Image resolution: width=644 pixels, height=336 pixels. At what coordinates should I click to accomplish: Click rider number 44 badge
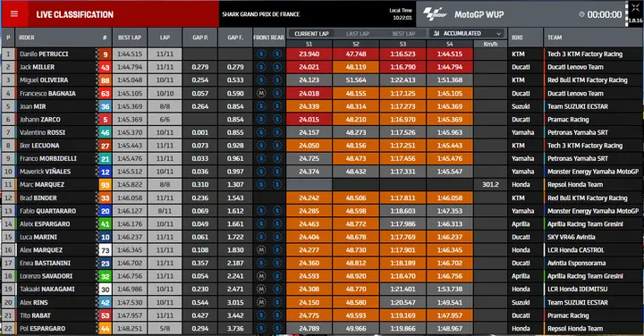pyautogui.click(x=106, y=329)
